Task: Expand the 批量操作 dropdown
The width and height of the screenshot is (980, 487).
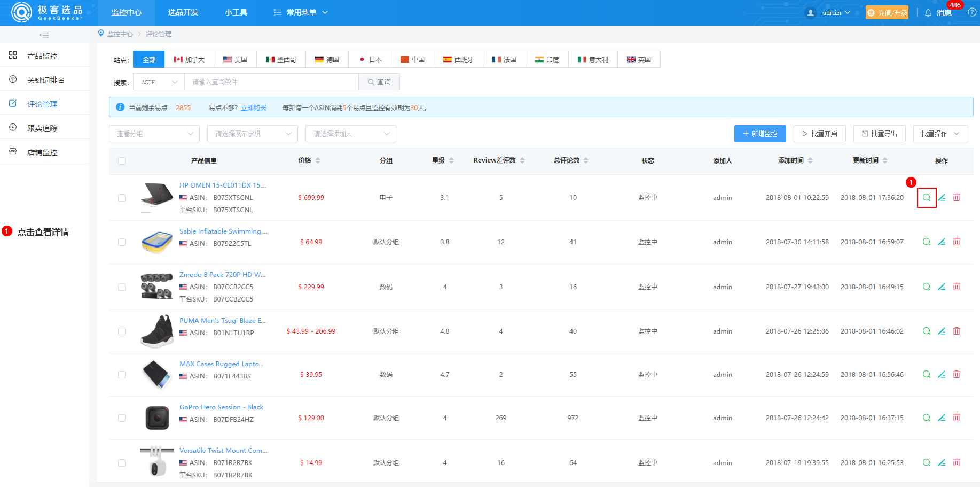Action: click(940, 134)
